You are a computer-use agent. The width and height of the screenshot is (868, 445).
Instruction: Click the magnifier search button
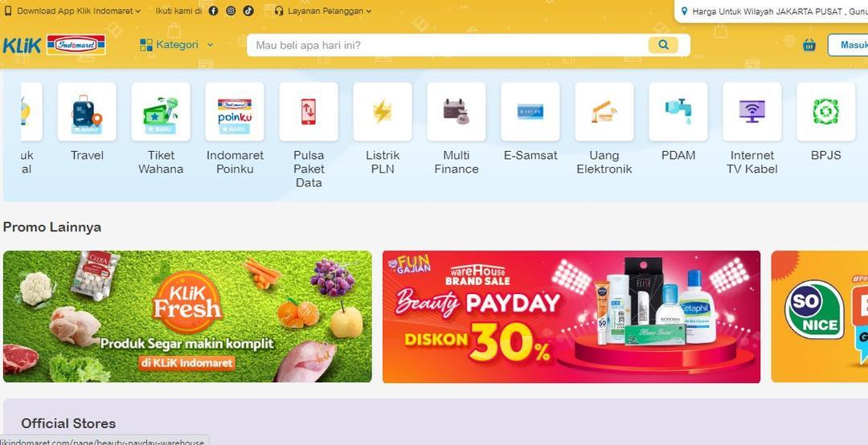[x=663, y=45]
